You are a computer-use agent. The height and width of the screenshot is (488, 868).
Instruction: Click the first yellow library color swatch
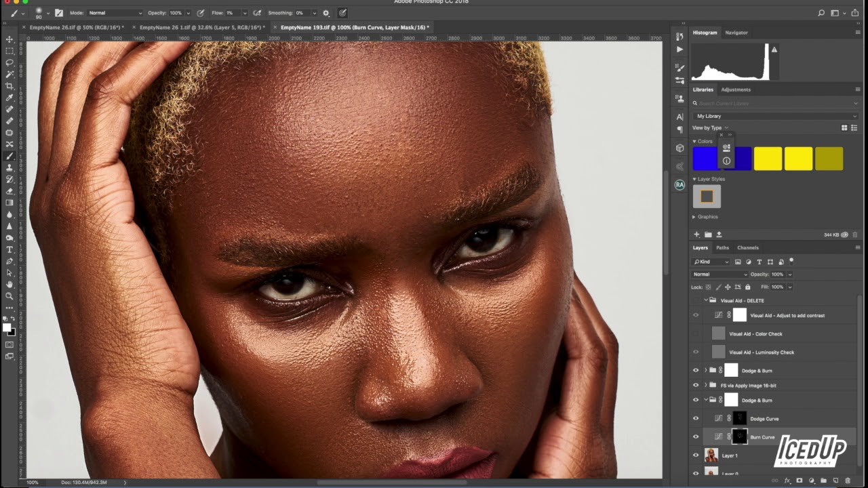768,159
